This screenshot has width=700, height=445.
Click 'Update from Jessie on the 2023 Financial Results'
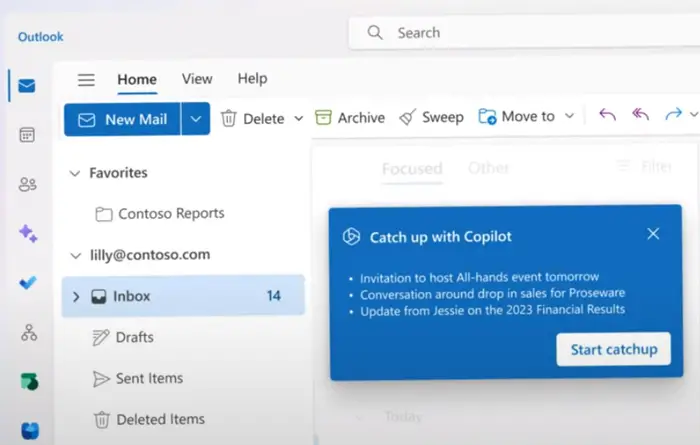[x=492, y=310]
